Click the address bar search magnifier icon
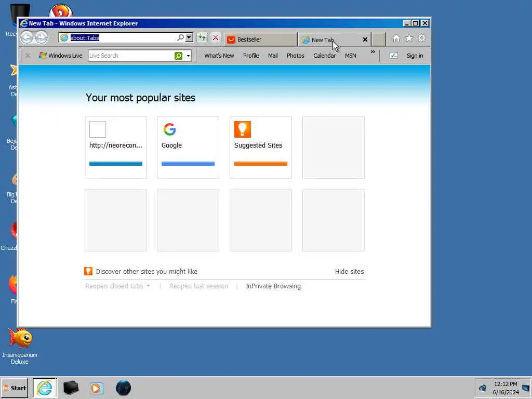Screen dimensions: 532x399 [x=180, y=37]
